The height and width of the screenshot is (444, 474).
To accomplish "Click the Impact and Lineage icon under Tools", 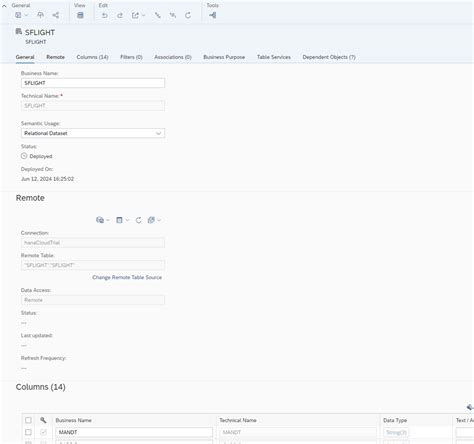I will 213,15.
